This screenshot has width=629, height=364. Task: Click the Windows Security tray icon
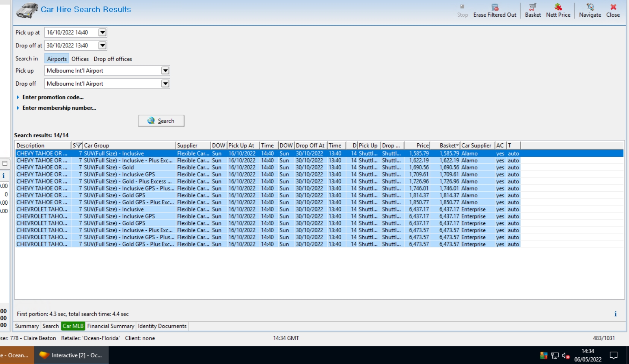click(544, 355)
